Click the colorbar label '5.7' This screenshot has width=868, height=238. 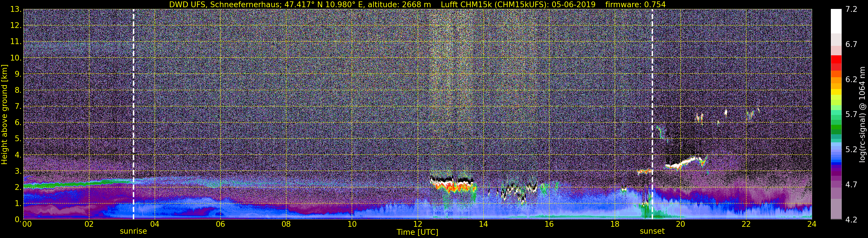(x=851, y=115)
